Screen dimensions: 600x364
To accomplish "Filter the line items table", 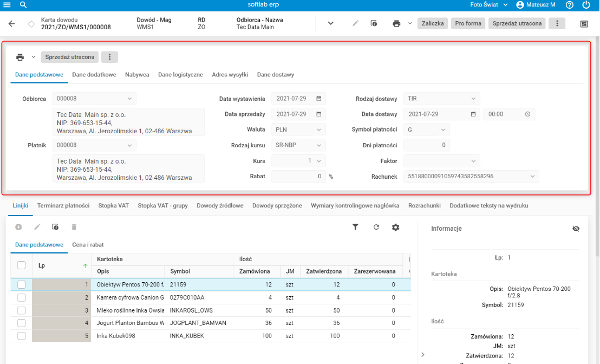I will pyautogui.click(x=356, y=227).
